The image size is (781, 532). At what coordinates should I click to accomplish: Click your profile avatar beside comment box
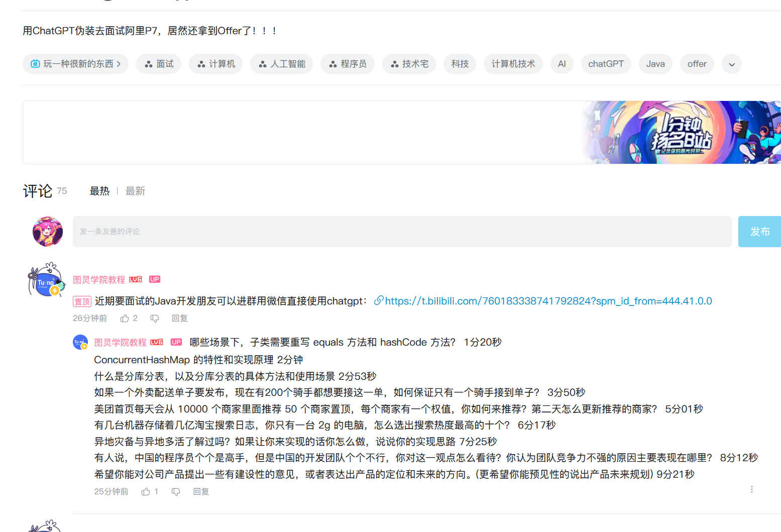48,232
